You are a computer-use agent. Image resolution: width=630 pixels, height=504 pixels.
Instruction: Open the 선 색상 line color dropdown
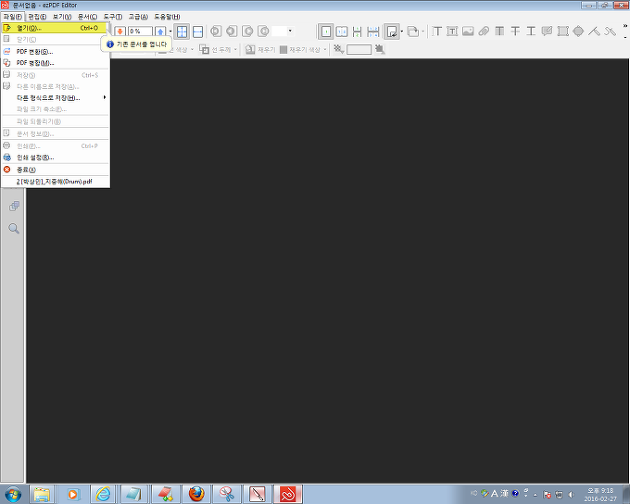(192, 49)
